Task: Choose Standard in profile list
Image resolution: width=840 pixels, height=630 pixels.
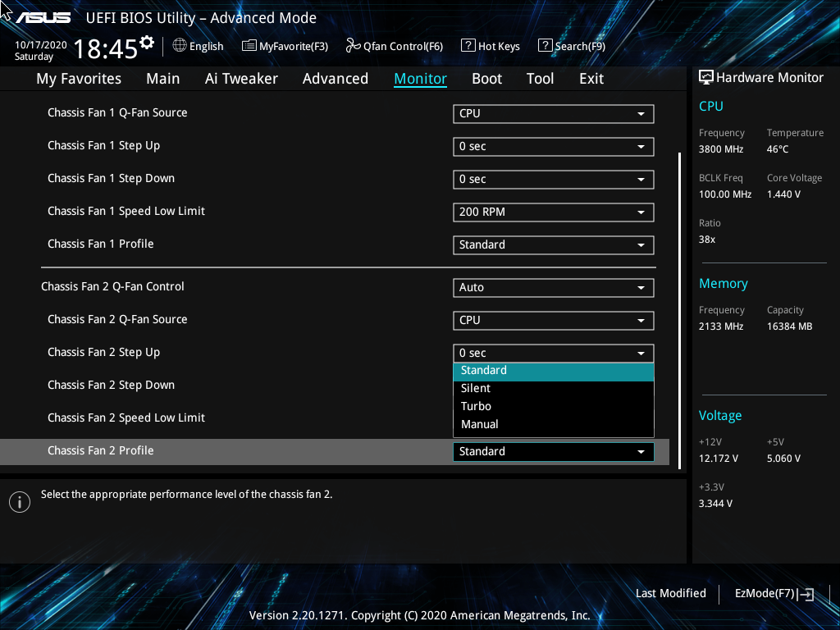Action: [554, 371]
